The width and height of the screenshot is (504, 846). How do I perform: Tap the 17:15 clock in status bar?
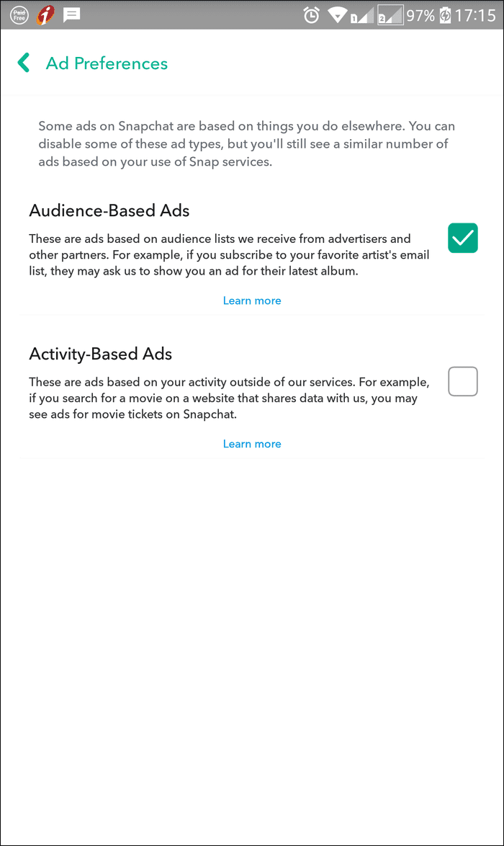(475, 15)
